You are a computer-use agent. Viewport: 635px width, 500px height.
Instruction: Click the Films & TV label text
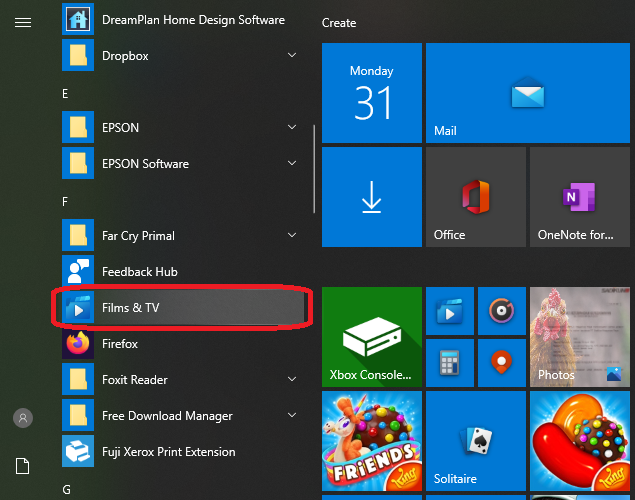[131, 308]
